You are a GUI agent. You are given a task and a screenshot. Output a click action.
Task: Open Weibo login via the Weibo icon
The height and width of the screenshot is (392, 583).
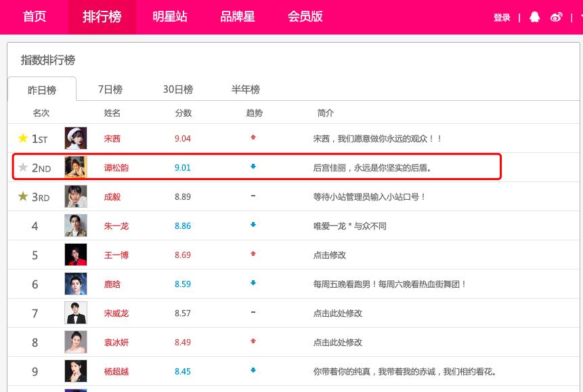tap(557, 17)
